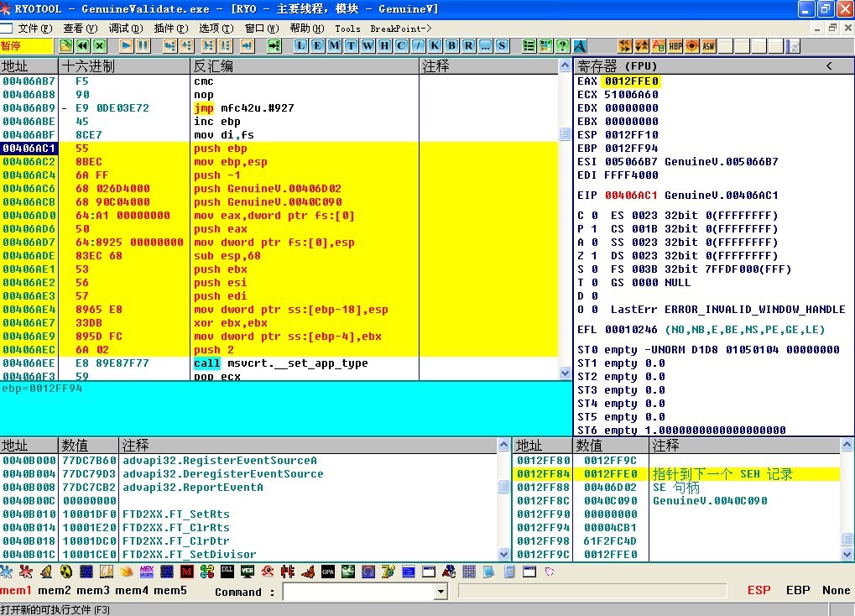Switch to the mem3 tab

[93, 591]
